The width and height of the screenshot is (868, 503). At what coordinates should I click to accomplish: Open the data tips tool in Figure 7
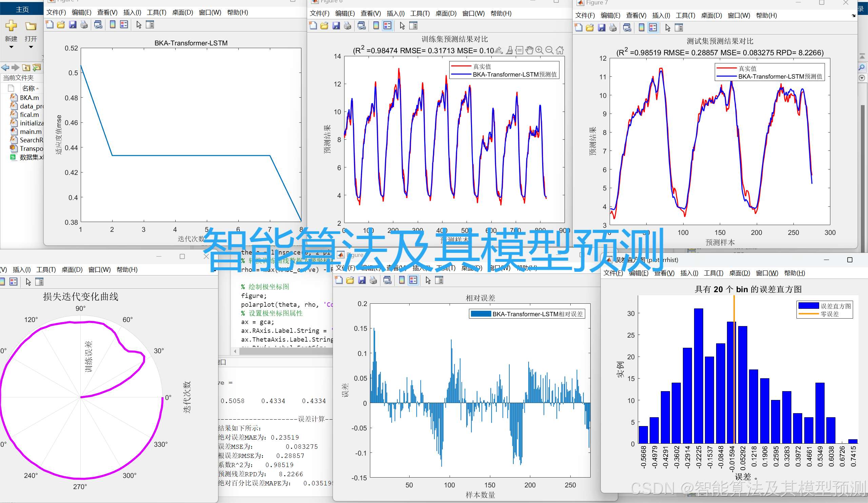click(x=519, y=50)
